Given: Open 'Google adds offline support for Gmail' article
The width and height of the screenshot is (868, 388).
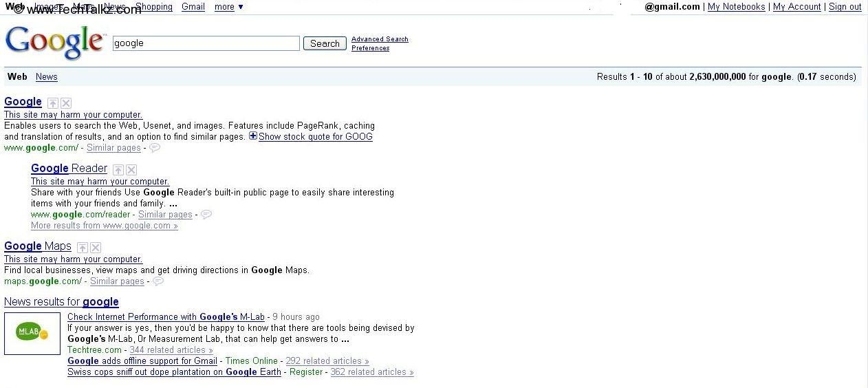Looking at the screenshot, I should 142,361.
